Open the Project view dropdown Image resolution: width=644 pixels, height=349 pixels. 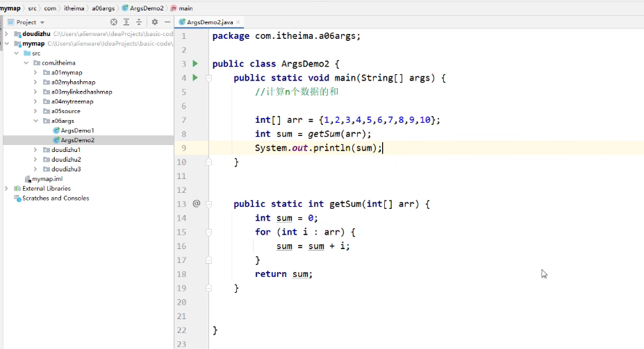42,23
